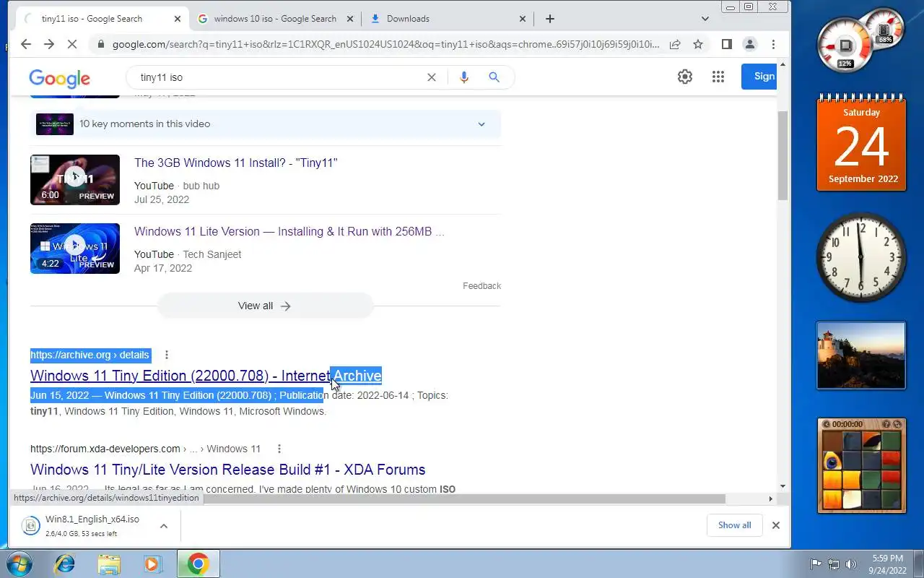The width and height of the screenshot is (924, 578).
Task: Play the Windows 11 Lite 4:22 thumbnail
Action: pyautogui.click(x=75, y=249)
